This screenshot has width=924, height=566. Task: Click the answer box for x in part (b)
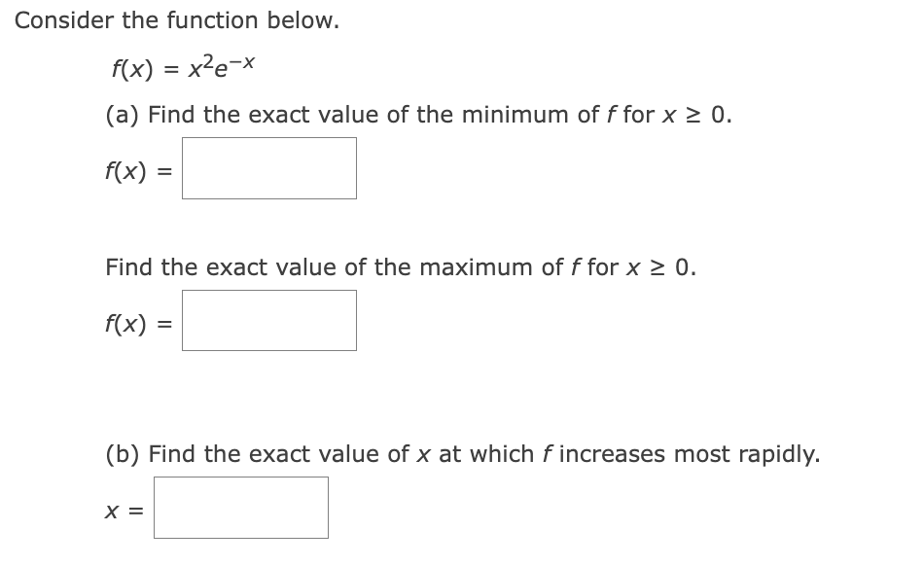(241, 507)
